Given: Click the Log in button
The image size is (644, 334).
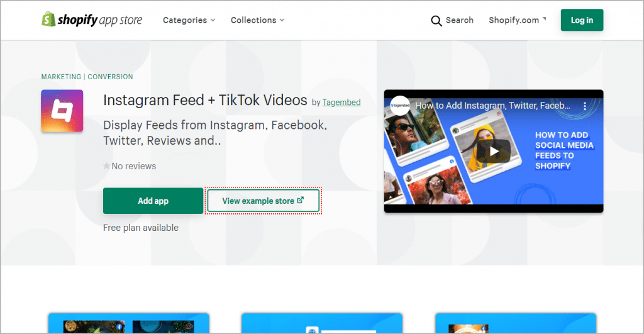Looking at the screenshot, I should click(x=582, y=20).
